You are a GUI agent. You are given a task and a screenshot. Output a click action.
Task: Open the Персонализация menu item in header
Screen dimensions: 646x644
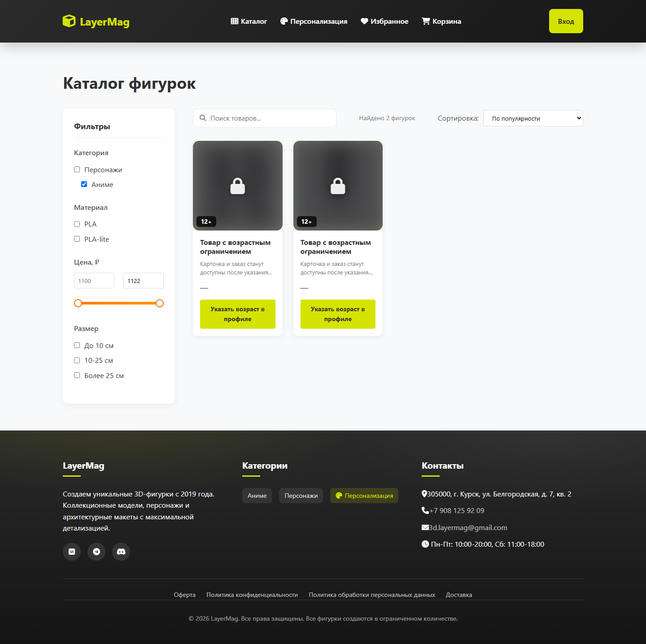tap(314, 21)
